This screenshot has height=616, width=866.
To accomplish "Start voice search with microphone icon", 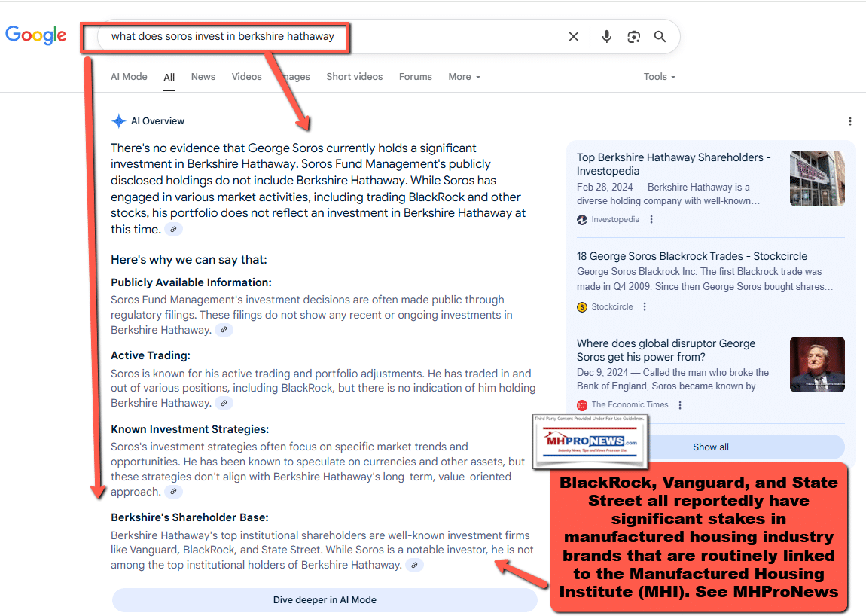I will point(606,36).
